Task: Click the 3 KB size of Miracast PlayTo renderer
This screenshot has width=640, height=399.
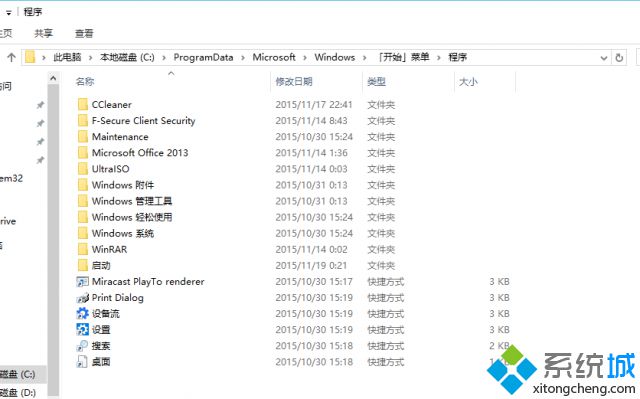Action: 499,281
